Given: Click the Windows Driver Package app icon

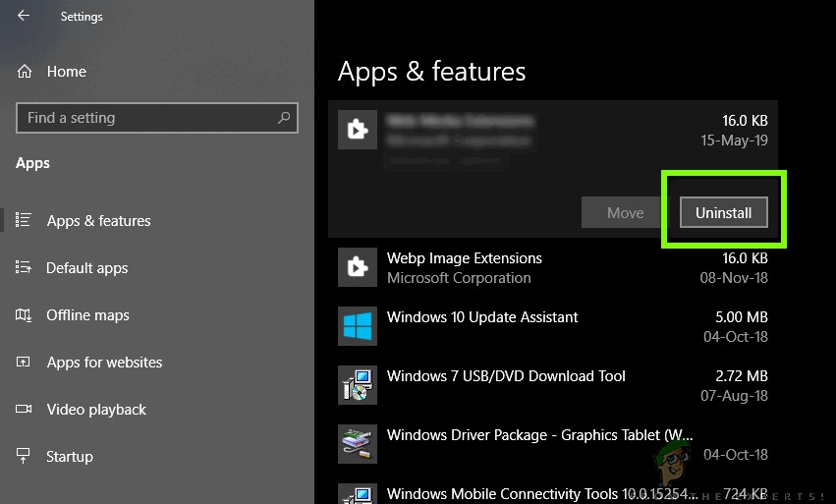Looking at the screenshot, I should click(x=358, y=444).
